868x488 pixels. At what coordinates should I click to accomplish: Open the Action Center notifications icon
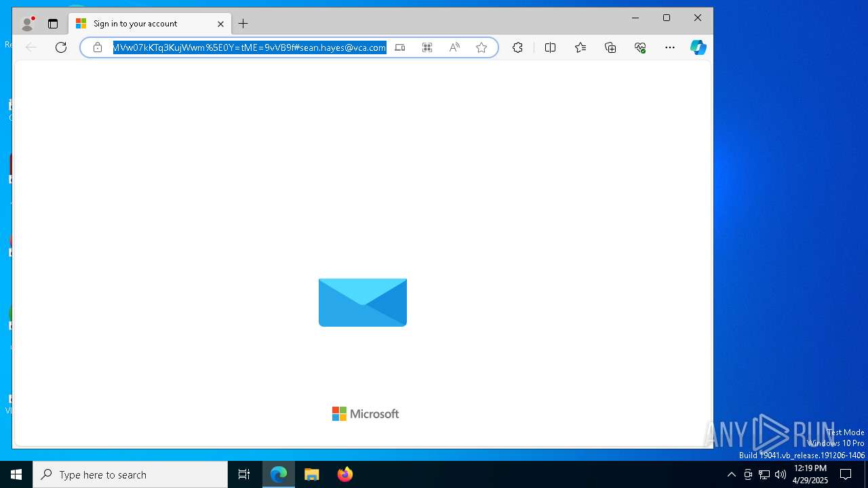[846, 474]
